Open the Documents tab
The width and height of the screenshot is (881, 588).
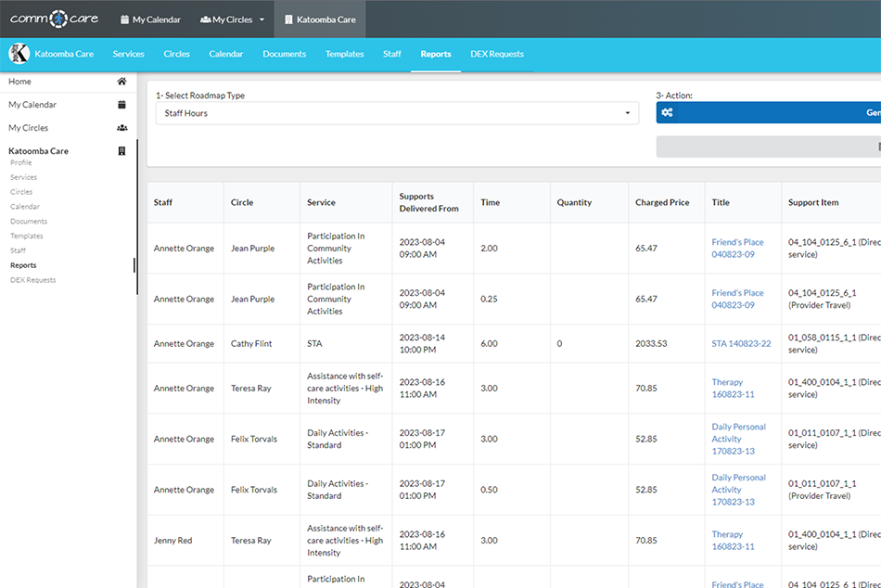click(x=284, y=54)
